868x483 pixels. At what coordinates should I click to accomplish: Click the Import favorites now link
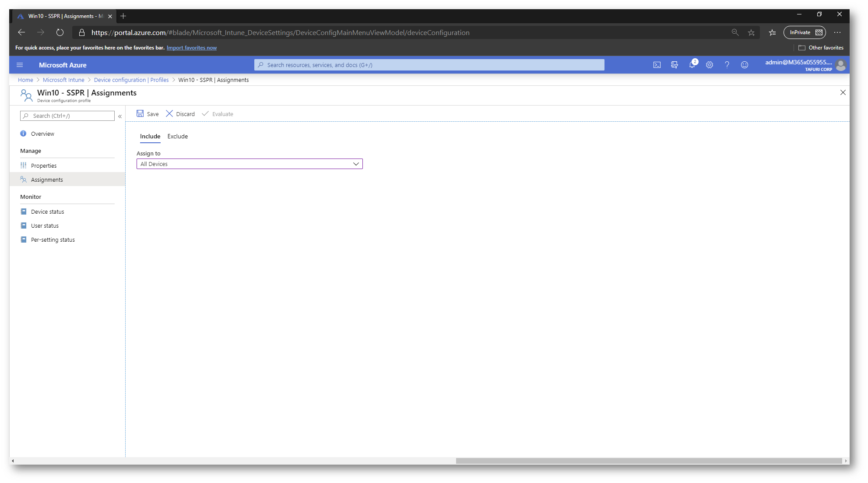coord(191,48)
